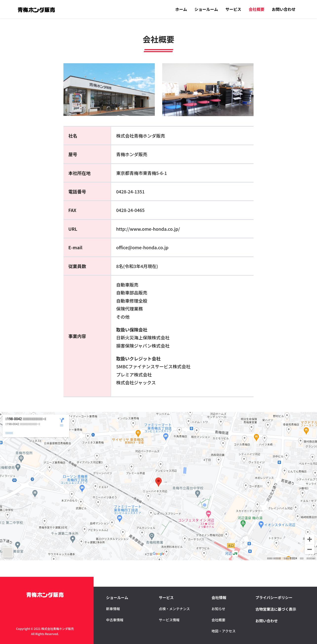Click 損害保険ジャパン株式会社 text
317x644 pixels.
pyautogui.click(x=143, y=346)
